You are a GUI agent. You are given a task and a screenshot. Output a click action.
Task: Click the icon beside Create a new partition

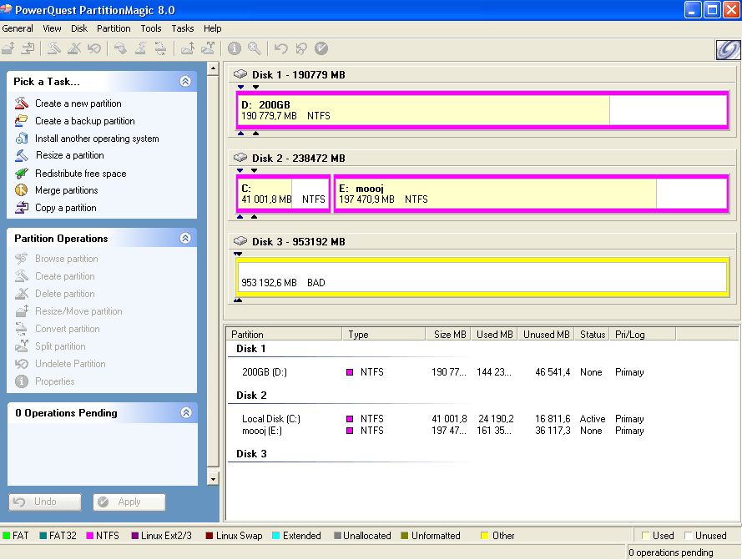[22, 103]
